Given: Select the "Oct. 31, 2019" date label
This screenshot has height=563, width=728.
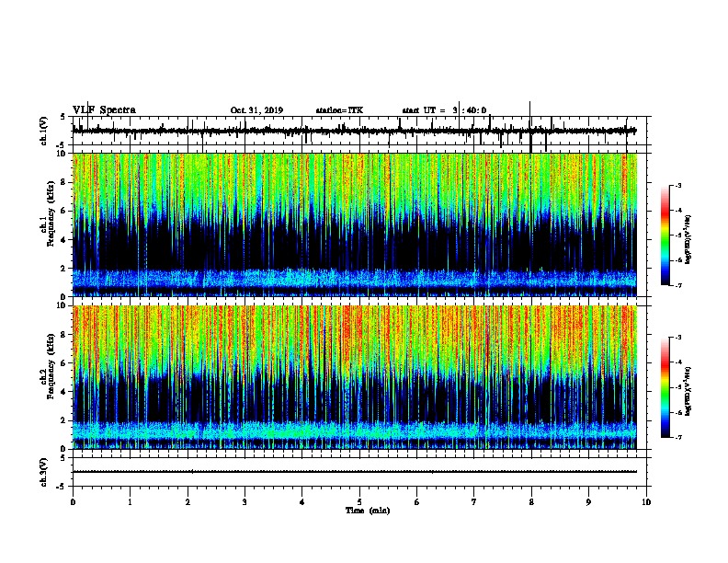Looking at the screenshot, I should (x=256, y=110).
